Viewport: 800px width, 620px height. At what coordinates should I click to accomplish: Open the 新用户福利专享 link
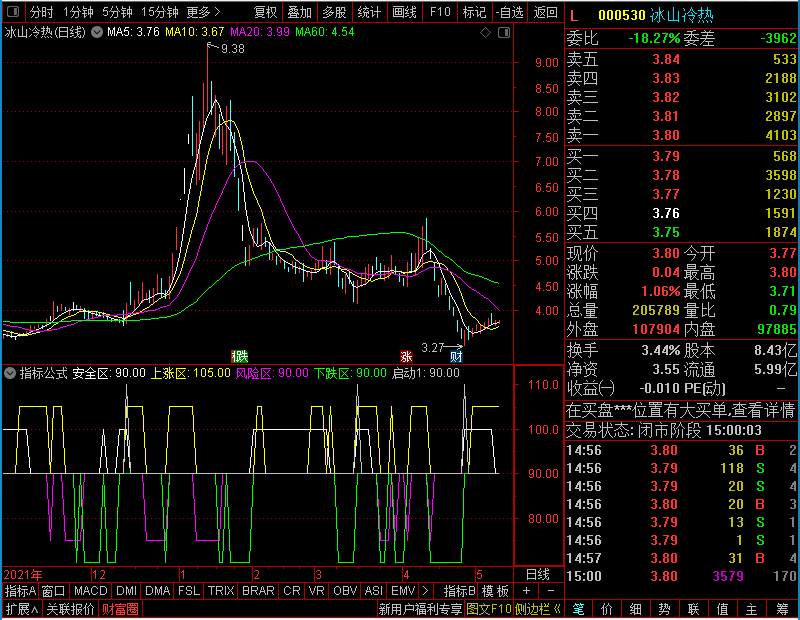(420, 609)
